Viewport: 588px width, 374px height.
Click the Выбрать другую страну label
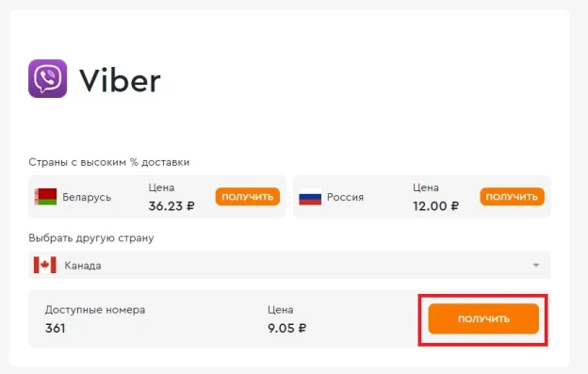pyautogui.click(x=91, y=238)
